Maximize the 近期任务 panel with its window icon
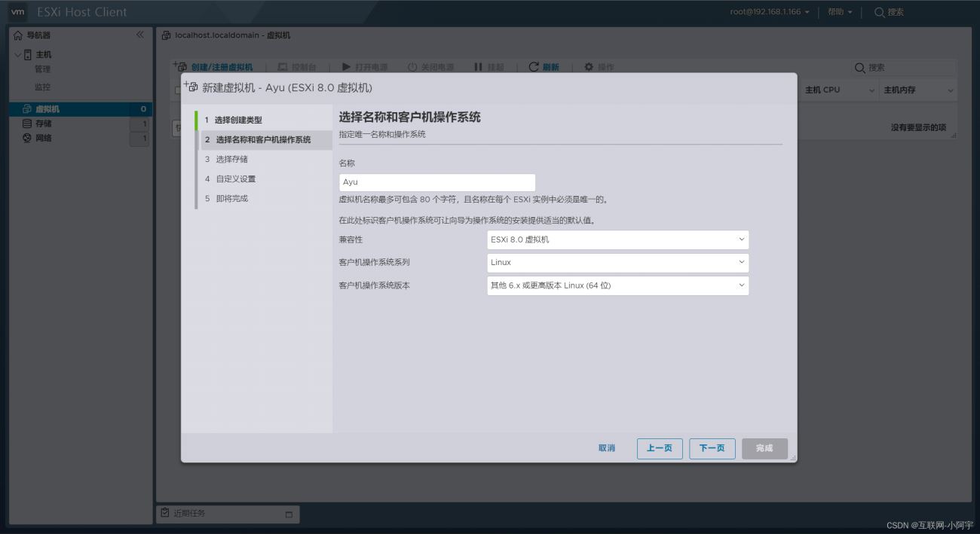The image size is (980, 534). coord(289,514)
